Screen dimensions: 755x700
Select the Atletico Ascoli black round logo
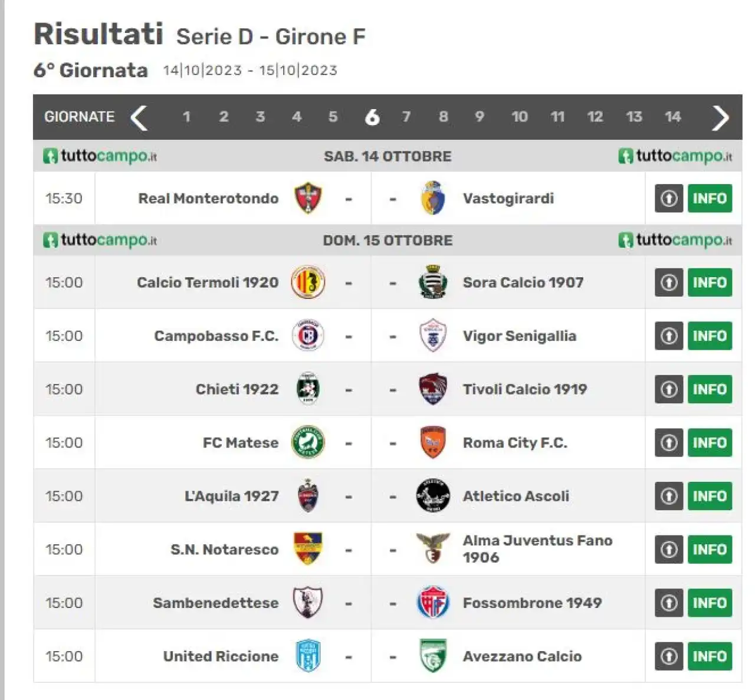click(432, 496)
